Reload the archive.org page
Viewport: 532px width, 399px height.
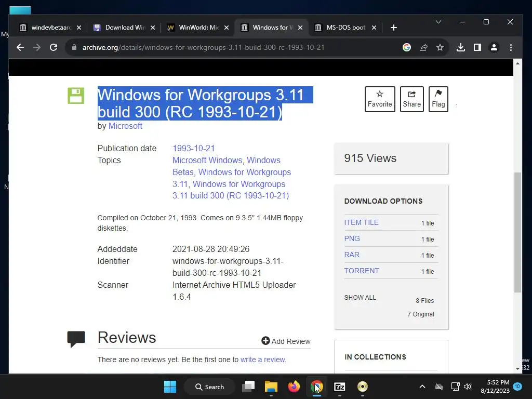point(54,47)
